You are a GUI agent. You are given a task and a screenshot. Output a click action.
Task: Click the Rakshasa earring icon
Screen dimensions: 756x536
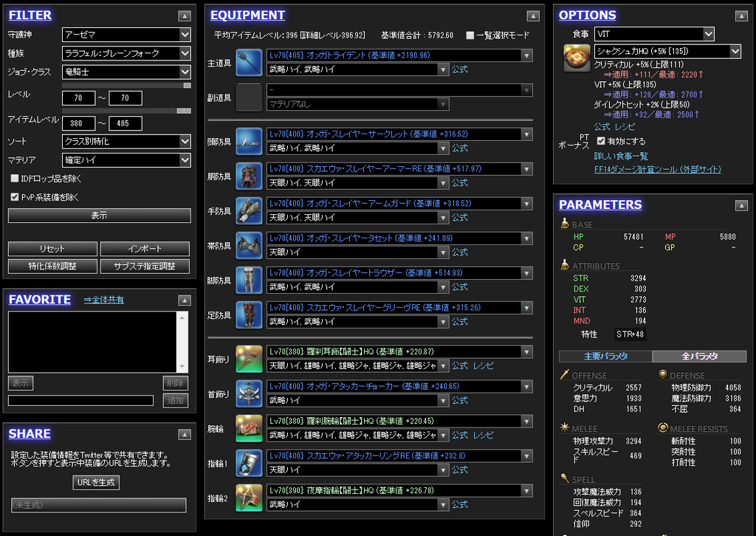tap(249, 359)
